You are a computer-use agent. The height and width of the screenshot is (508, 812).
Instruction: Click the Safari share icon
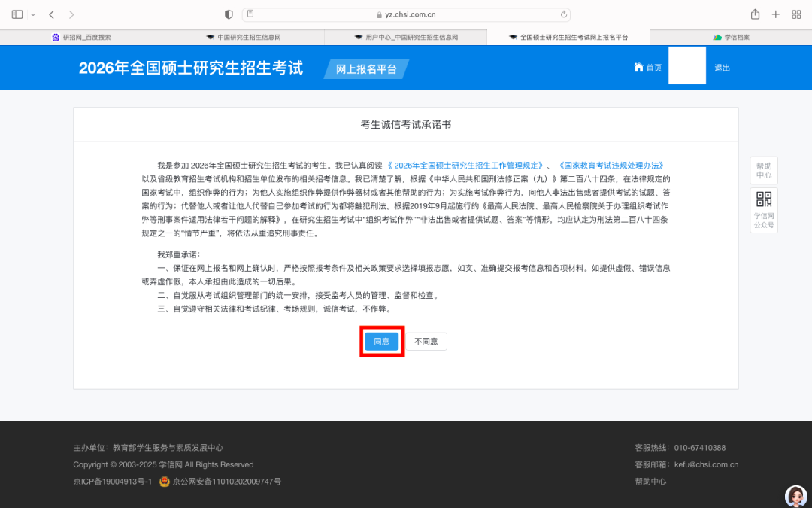[x=755, y=14]
